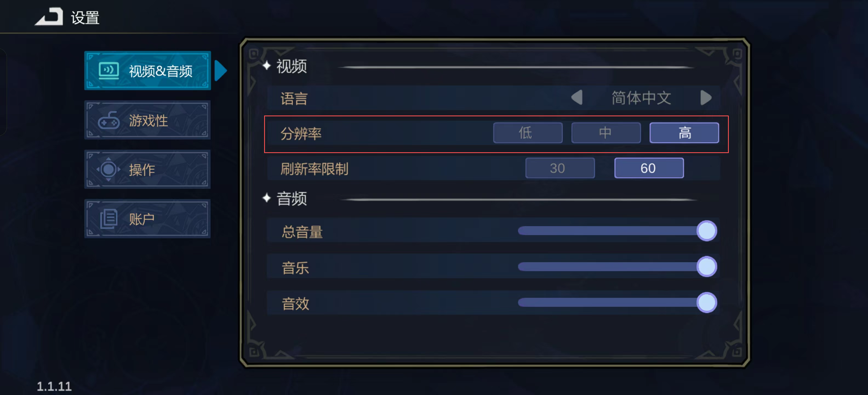Click the joystick icon for 操作
Image resolution: width=868 pixels, height=395 pixels.
[x=108, y=169]
